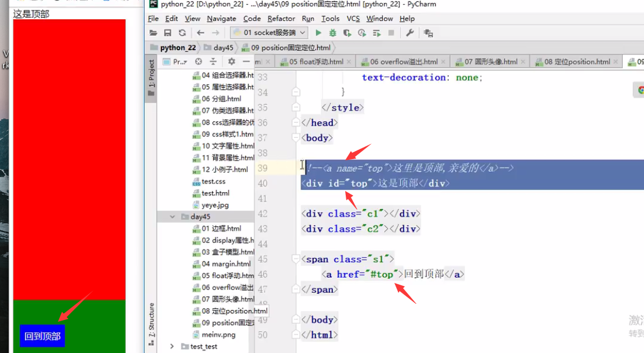The width and height of the screenshot is (644, 353).
Task: Click the locate target icon in Project panel
Action: [x=199, y=61]
